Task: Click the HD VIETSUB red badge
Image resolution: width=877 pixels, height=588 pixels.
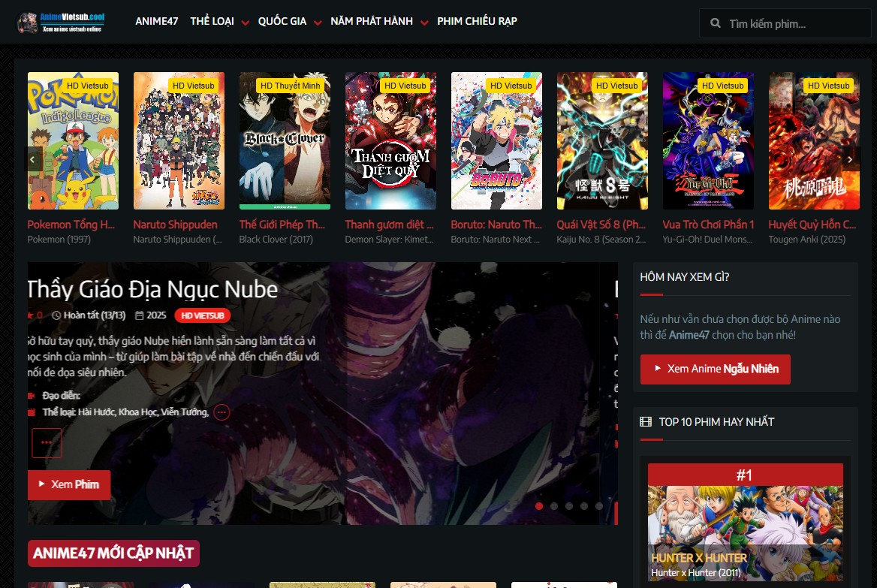Action: click(x=203, y=315)
